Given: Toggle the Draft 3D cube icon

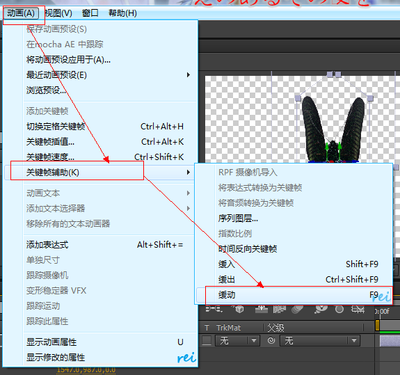Looking at the screenshot, I should point(239,309).
